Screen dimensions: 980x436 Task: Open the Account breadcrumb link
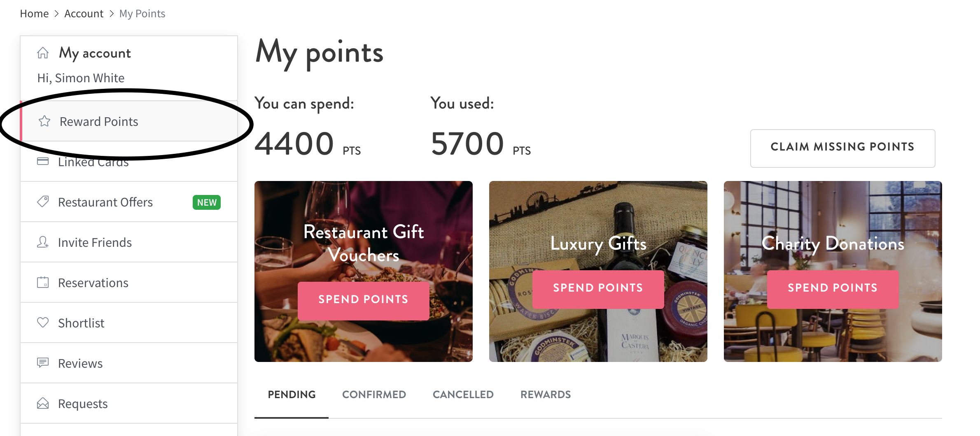84,14
